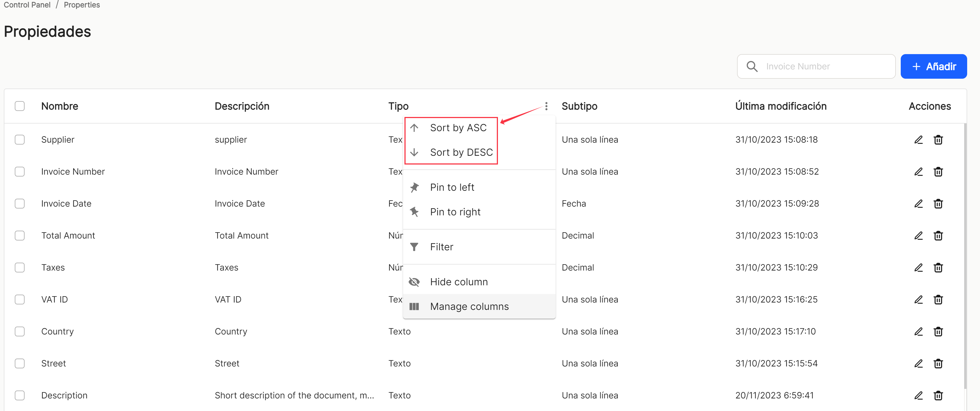Select Hide column menu entry
This screenshot has width=980, height=411.
[479, 282]
